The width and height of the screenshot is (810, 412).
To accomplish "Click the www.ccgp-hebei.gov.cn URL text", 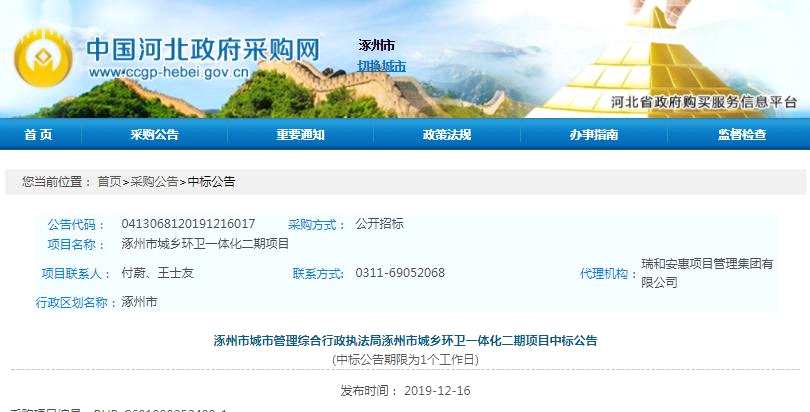I will 169,72.
